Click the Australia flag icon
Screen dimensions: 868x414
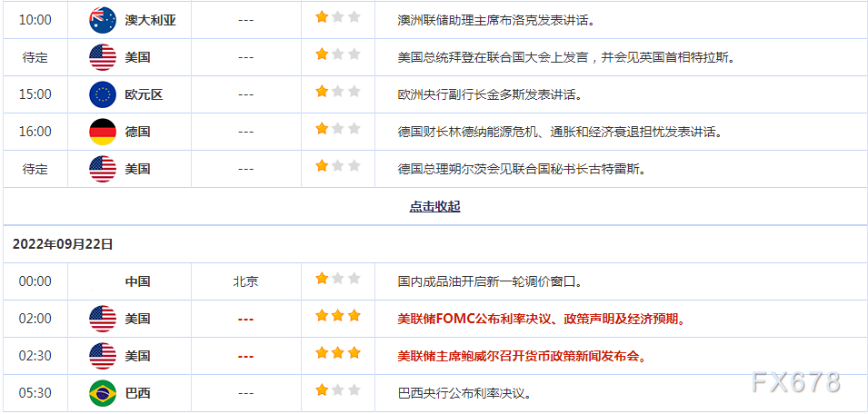click(103, 21)
